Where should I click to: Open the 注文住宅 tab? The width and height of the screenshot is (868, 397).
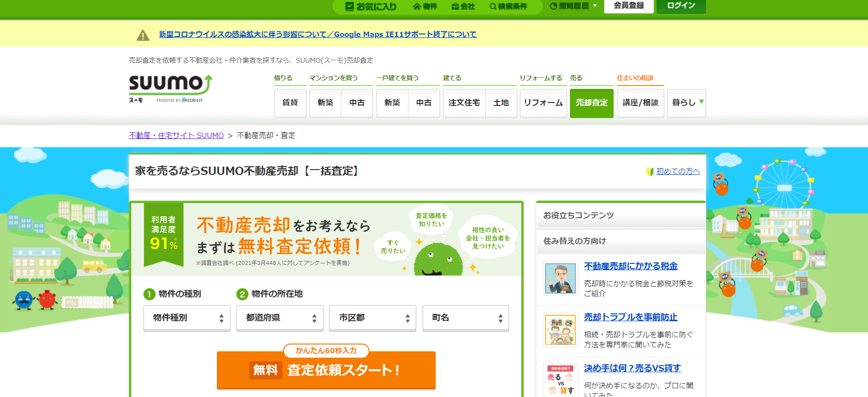click(x=464, y=103)
